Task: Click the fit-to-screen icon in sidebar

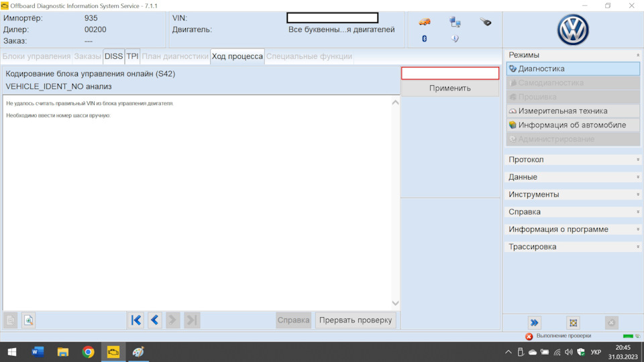Action: click(x=573, y=323)
